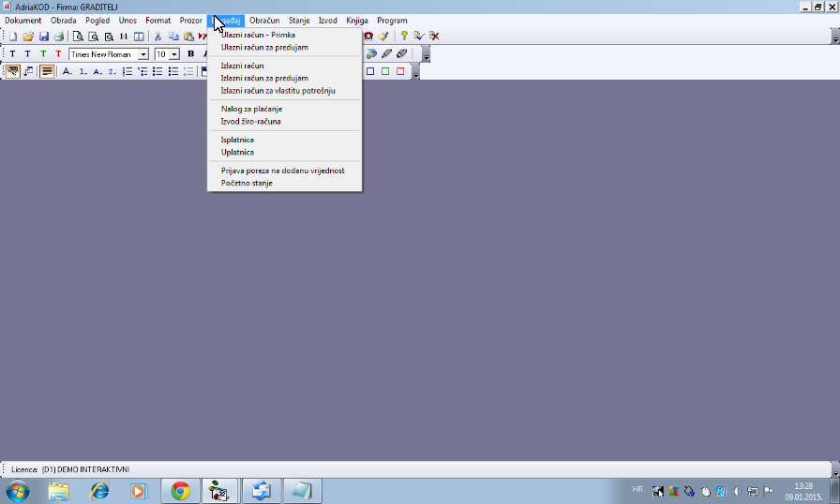Select the blue square outline swatch
The image size is (840, 504).
pyautogui.click(x=370, y=71)
